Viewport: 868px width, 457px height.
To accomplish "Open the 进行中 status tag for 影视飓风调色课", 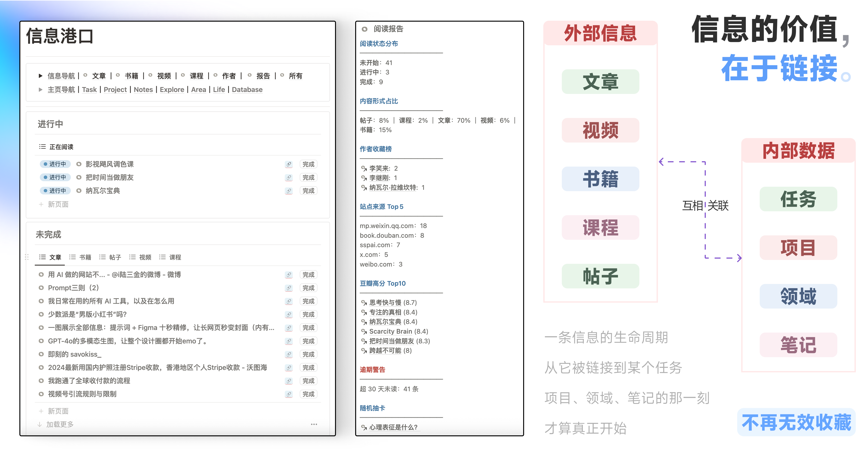I will click(x=55, y=164).
